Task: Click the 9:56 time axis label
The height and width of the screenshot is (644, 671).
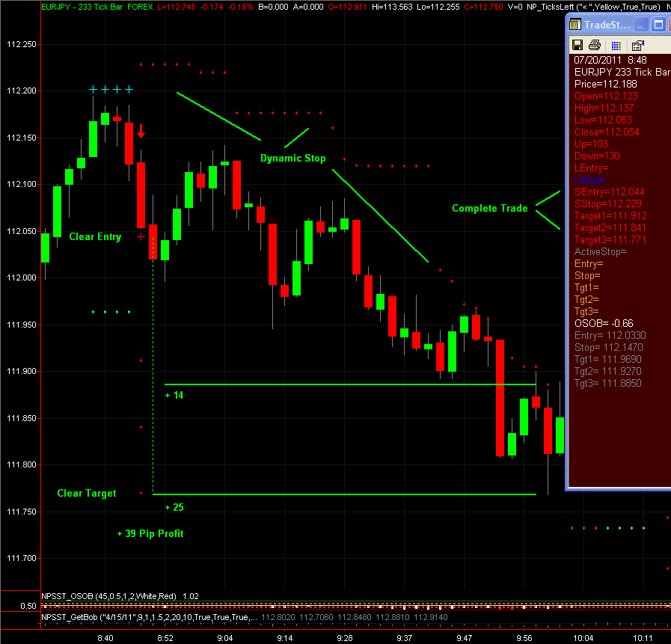Action: [524, 638]
